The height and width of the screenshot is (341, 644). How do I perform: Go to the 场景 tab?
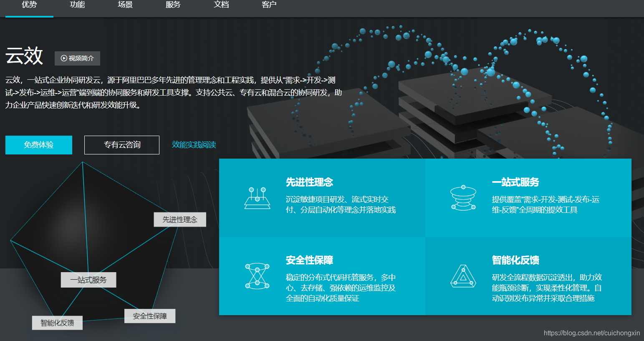(125, 5)
